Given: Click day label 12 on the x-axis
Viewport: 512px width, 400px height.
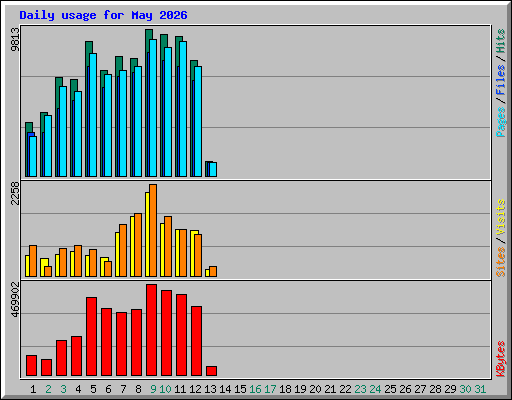Looking at the screenshot, I should click(x=195, y=389).
